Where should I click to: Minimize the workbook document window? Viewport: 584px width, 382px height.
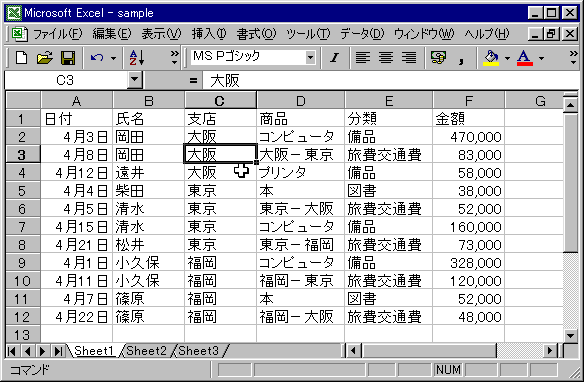[536, 34]
